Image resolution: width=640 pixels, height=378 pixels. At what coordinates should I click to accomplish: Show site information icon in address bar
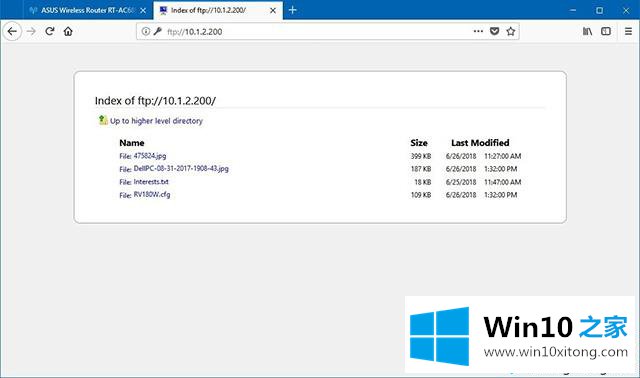click(x=145, y=31)
